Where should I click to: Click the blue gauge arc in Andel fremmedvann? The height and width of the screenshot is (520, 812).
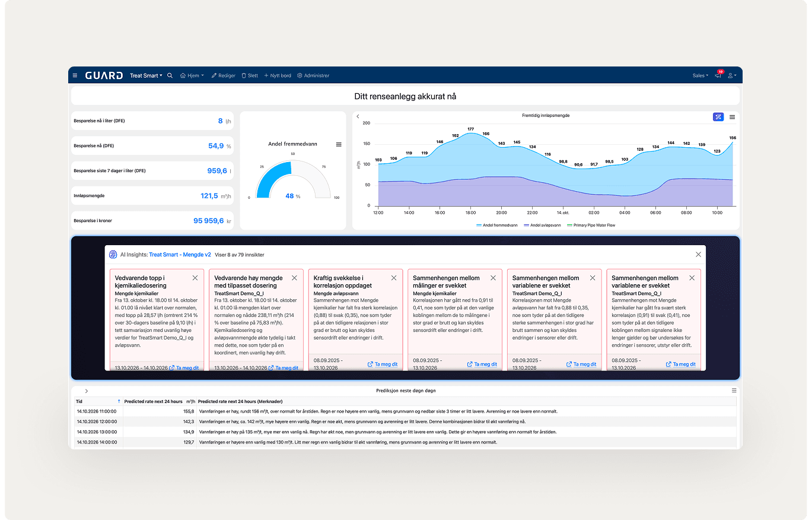pyautogui.click(x=275, y=179)
